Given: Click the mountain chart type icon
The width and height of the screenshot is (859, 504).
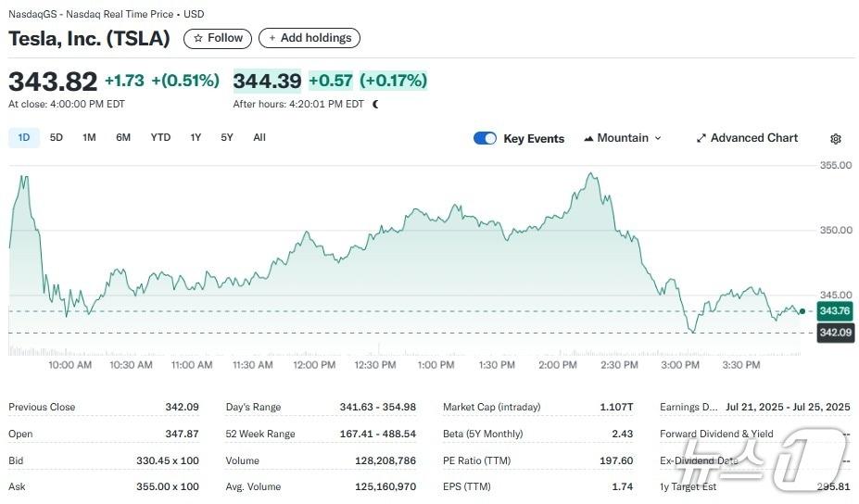Looking at the screenshot, I should [588, 138].
